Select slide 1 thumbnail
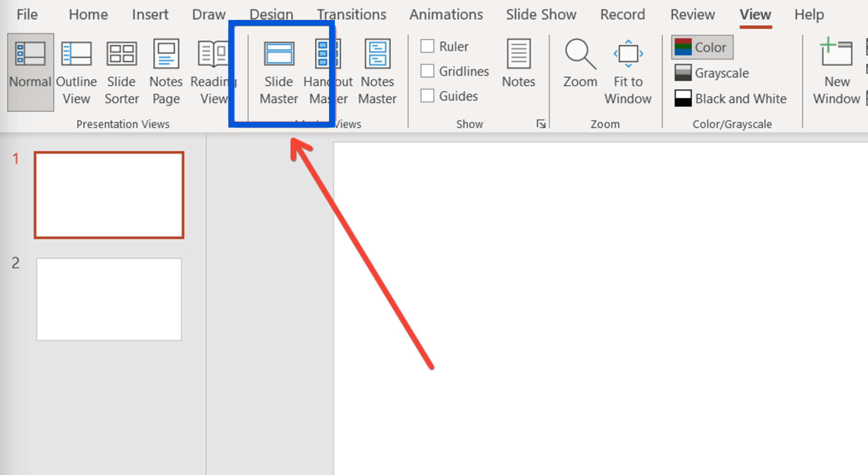This screenshot has width=868, height=475. [109, 195]
